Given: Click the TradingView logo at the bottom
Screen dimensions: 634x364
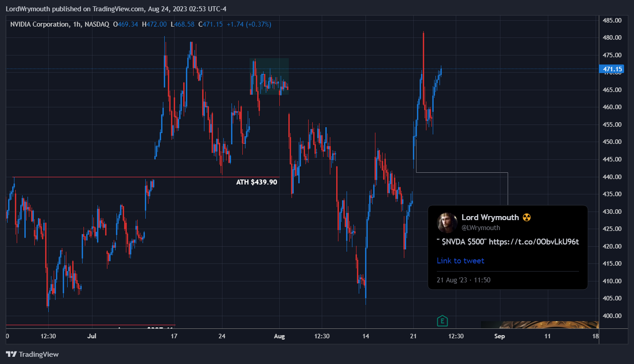Looking at the screenshot, I should tap(32, 354).
